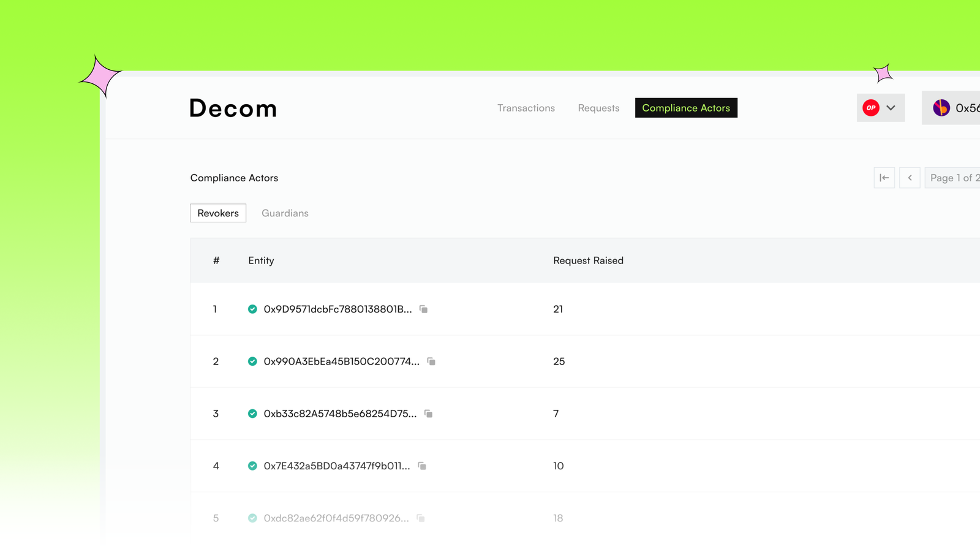Switch to the Guardians tab

point(285,213)
